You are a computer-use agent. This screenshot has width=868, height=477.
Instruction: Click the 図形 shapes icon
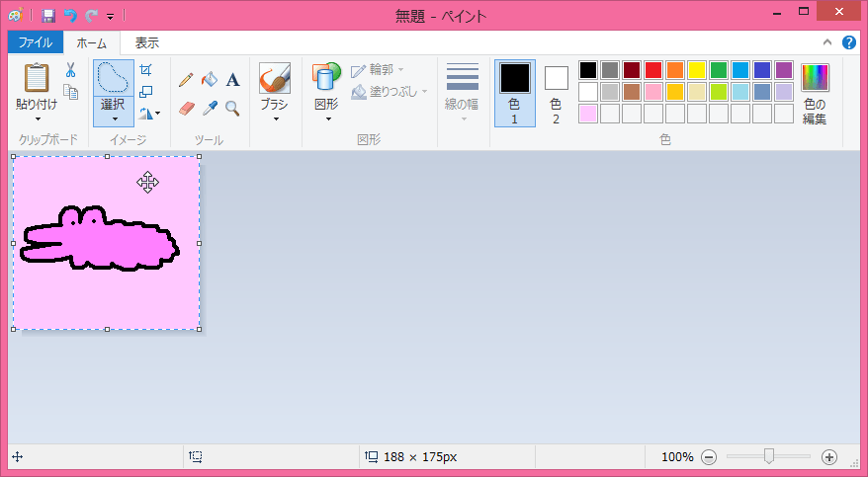click(326, 77)
